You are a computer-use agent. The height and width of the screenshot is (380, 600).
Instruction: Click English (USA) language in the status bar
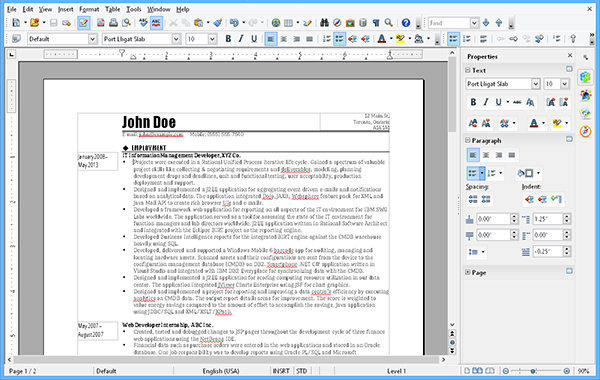tap(221, 371)
